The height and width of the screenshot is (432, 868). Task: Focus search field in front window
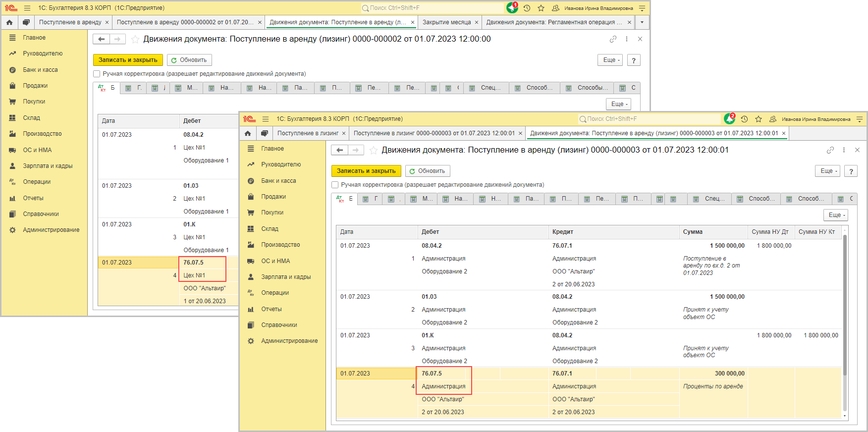649,119
